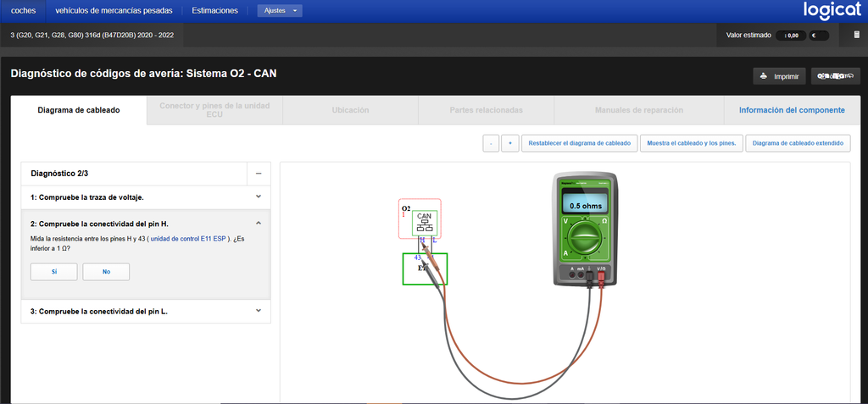Click the multimeter rotary dial
The image size is (868, 404).
pos(585,237)
